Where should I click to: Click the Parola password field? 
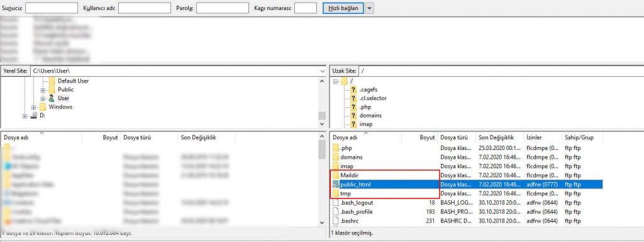(223, 8)
